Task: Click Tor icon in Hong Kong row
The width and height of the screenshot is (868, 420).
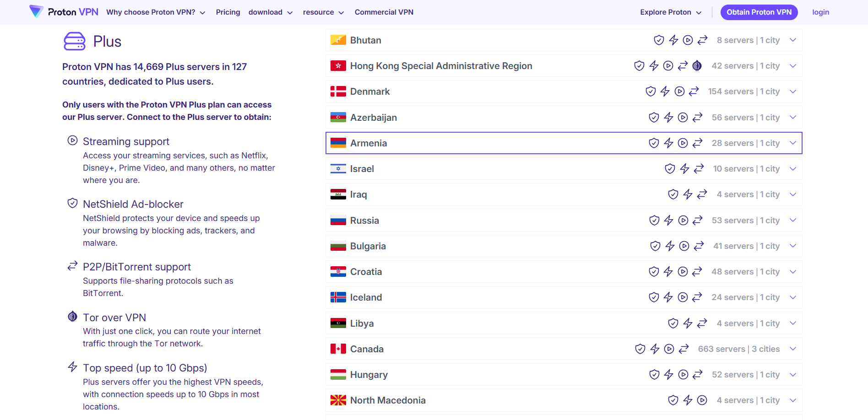Action: click(x=697, y=66)
